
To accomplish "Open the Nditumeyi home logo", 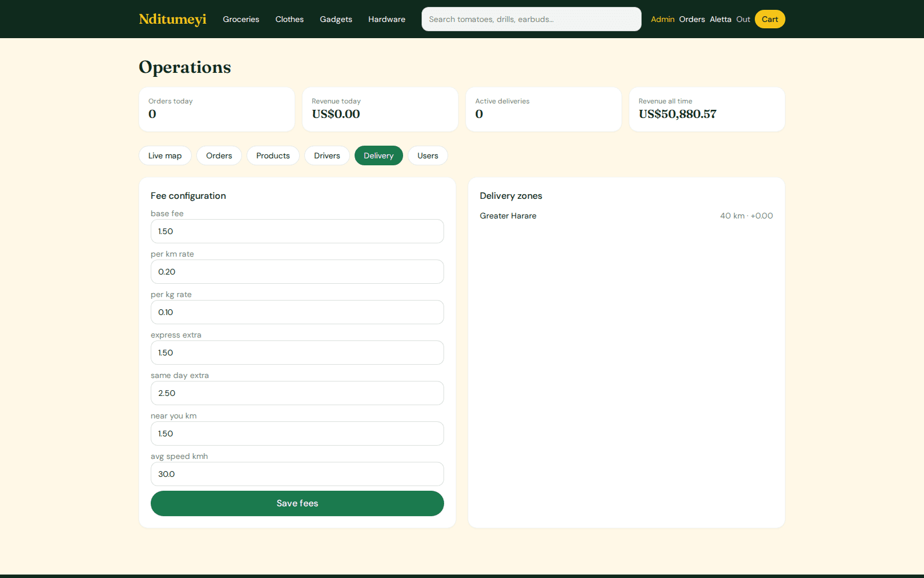I will (172, 19).
